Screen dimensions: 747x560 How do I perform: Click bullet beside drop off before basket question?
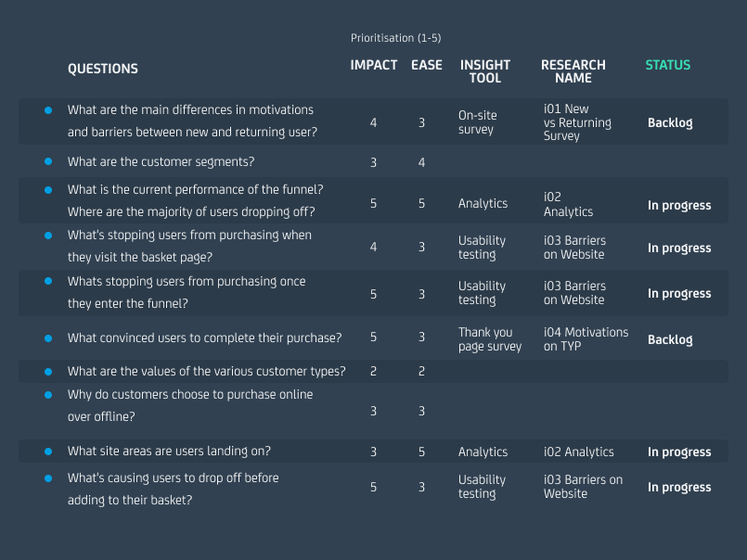48,478
